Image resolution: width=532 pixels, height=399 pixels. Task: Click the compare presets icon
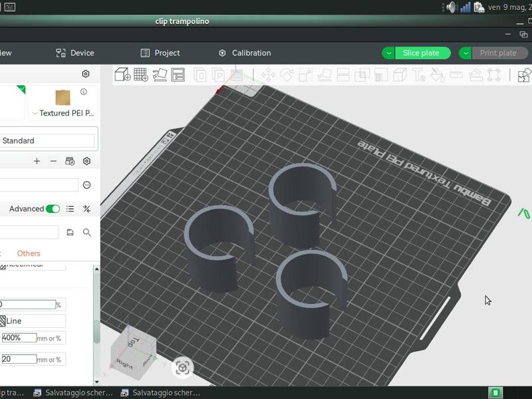coord(86,209)
